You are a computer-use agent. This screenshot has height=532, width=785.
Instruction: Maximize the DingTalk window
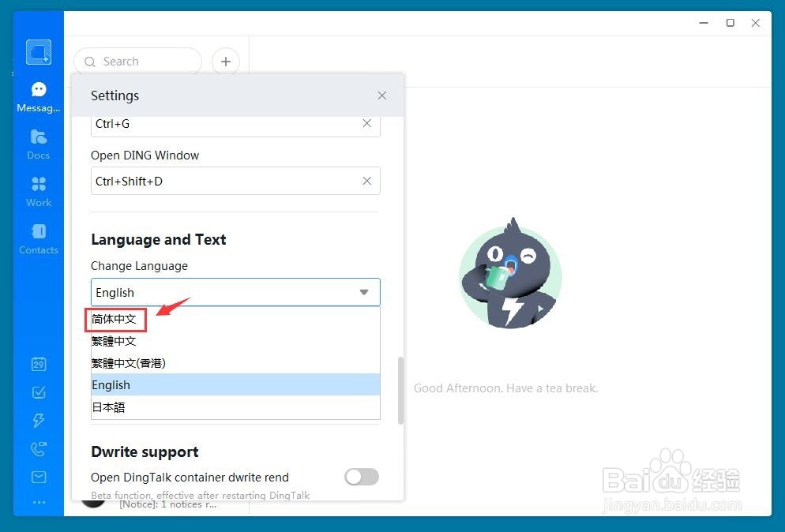click(731, 23)
